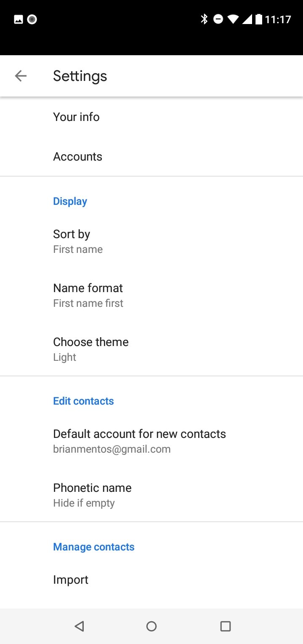Tap Import under Manage contacts
This screenshot has width=303, height=644.
click(151, 580)
